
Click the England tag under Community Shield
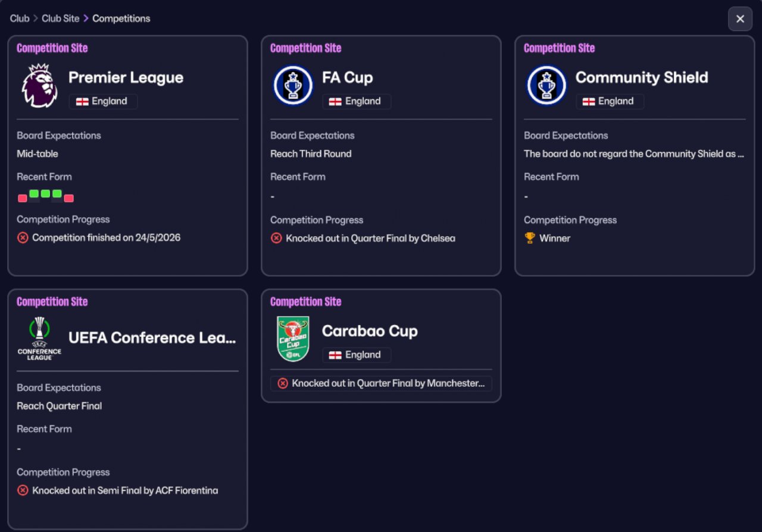point(610,101)
